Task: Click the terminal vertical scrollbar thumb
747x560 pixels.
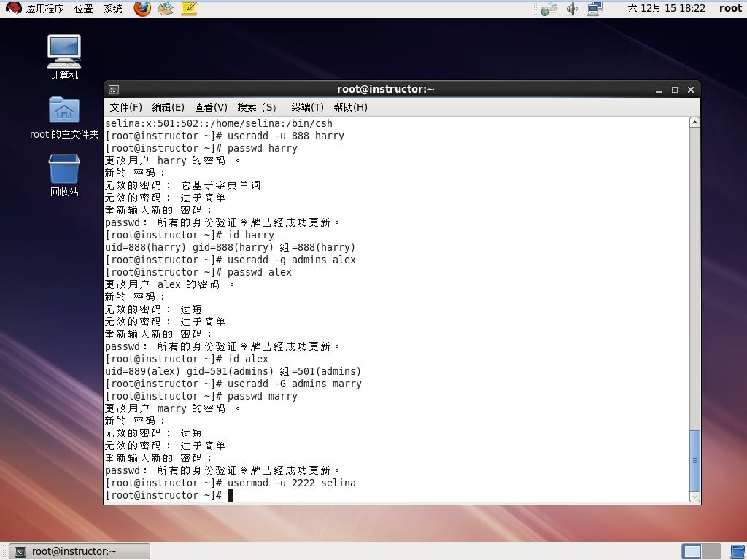Action: pyautogui.click(x=695, y=461)
